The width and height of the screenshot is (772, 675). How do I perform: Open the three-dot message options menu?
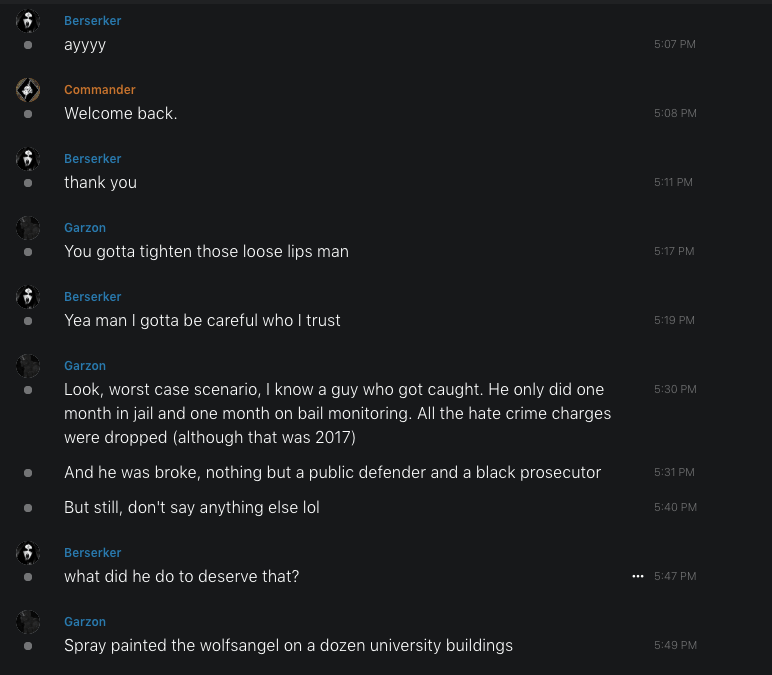[638, 577]
